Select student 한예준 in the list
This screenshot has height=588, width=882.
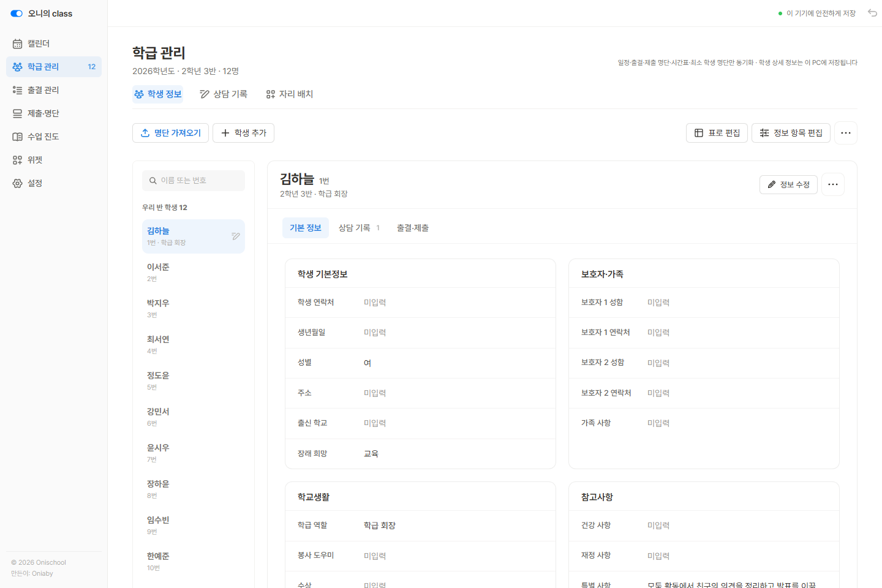pos(194,562)
